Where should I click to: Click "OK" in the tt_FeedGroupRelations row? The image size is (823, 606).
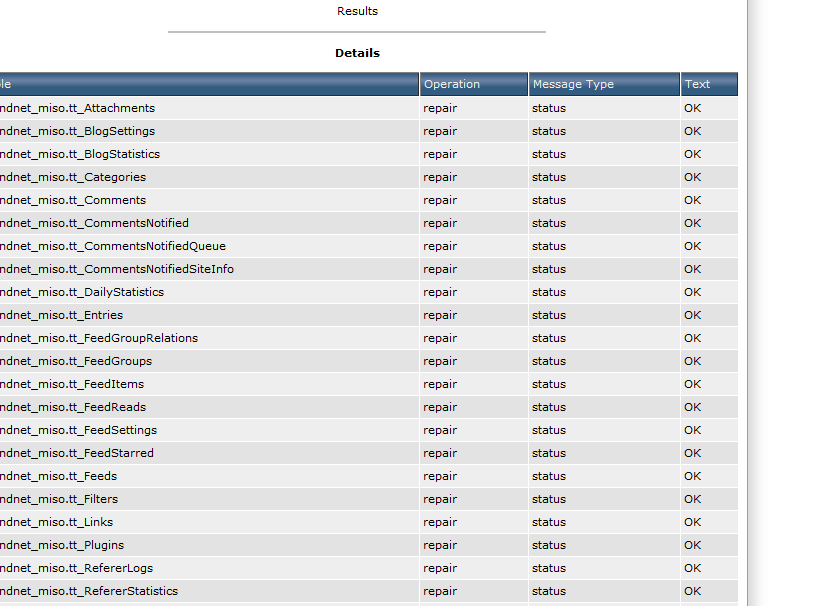(692, 338)
